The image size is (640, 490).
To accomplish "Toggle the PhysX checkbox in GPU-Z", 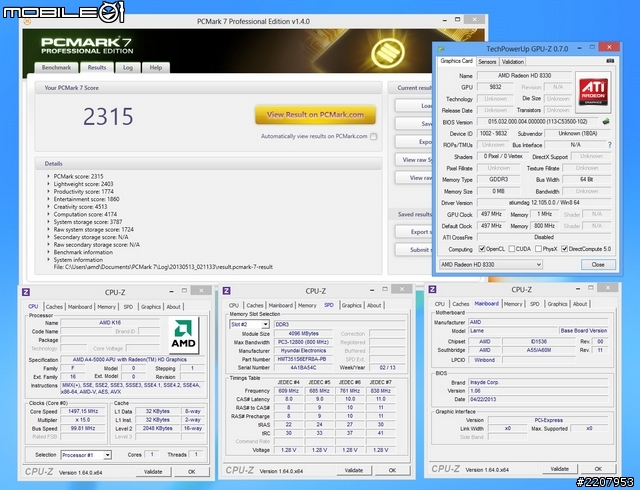I will coord(538,249).
